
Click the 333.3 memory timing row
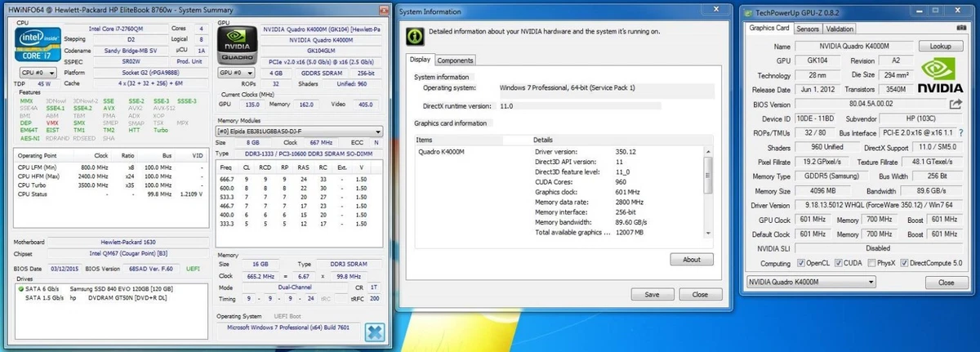[x=297, y=223]
